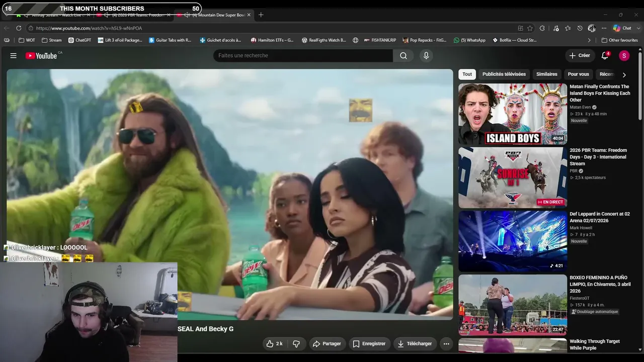Open the FISHTANK.RIP bookmark
This screenshot has width=644, height=362.
click(x=380, y=40)
